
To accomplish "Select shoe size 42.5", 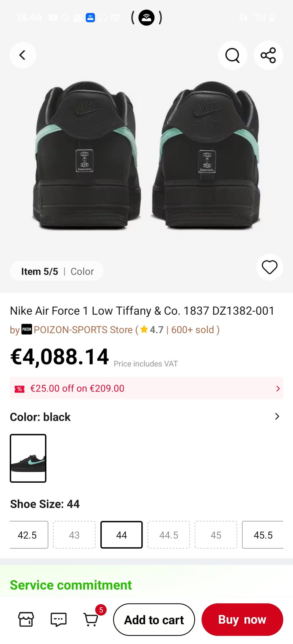I will 27,535.
